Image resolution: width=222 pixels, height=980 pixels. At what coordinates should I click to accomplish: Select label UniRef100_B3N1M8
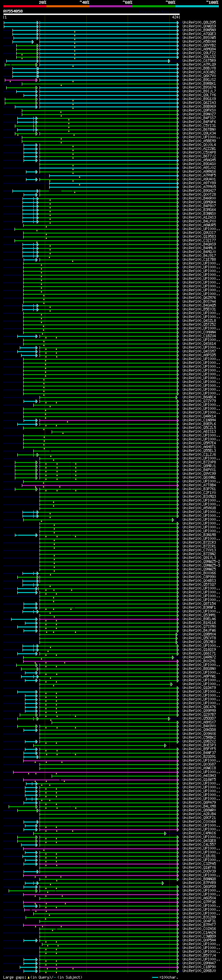[199, 535]
